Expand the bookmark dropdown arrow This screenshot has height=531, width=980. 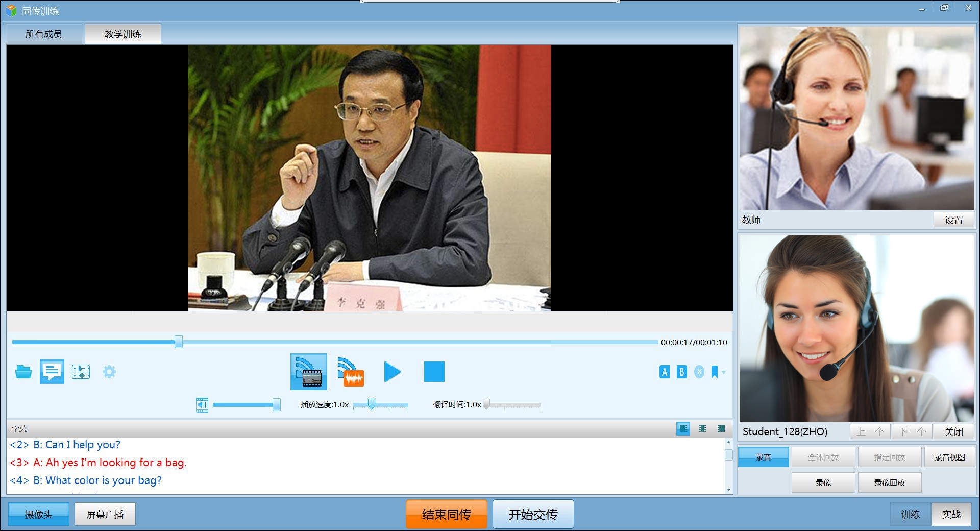[x=723, y=372]
